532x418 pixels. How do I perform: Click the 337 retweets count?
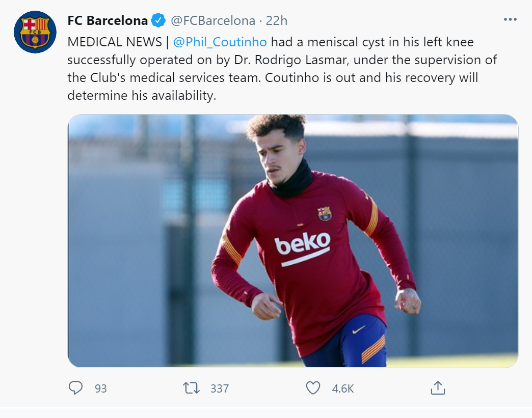(220, 388)
